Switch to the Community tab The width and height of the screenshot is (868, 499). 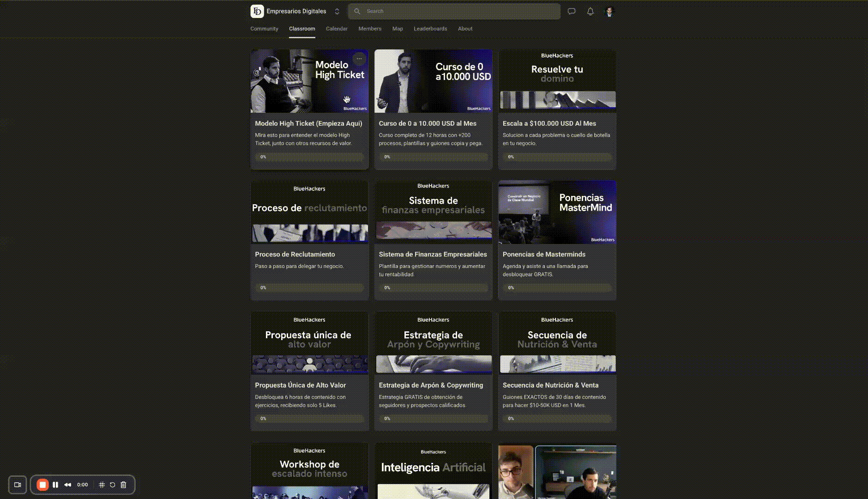click(x=264, y=29)
